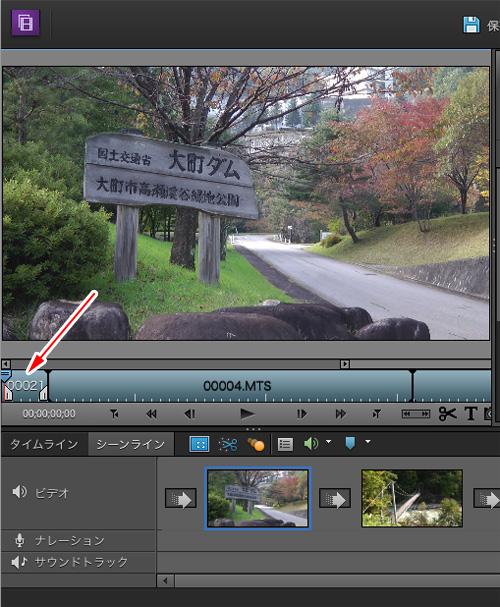Click the blue marker icon
Screen dimensions: 500x607
[350, 444]
